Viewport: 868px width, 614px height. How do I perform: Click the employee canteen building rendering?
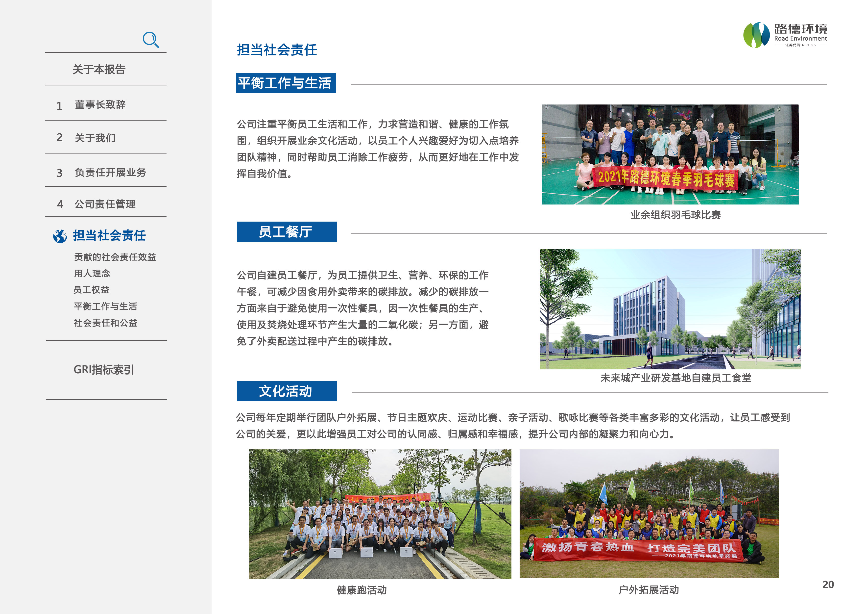[670, 309]
